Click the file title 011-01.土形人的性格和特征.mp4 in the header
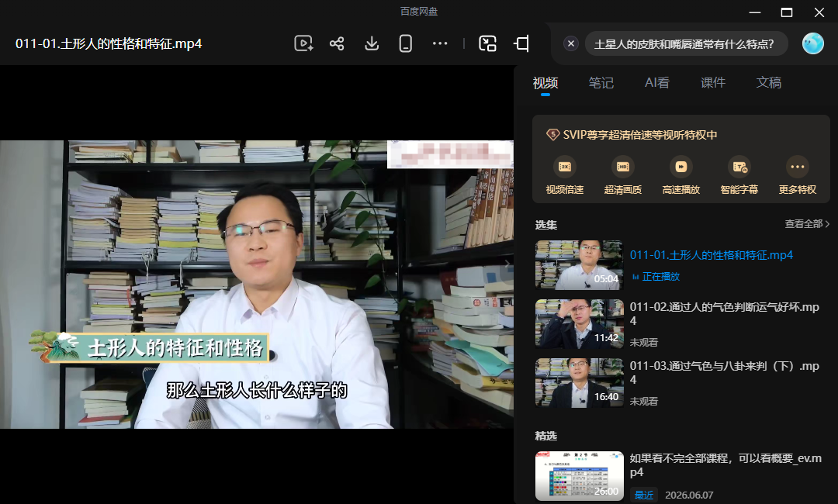The width and height of the screenshot is (838, 504). tap(109, 43)
